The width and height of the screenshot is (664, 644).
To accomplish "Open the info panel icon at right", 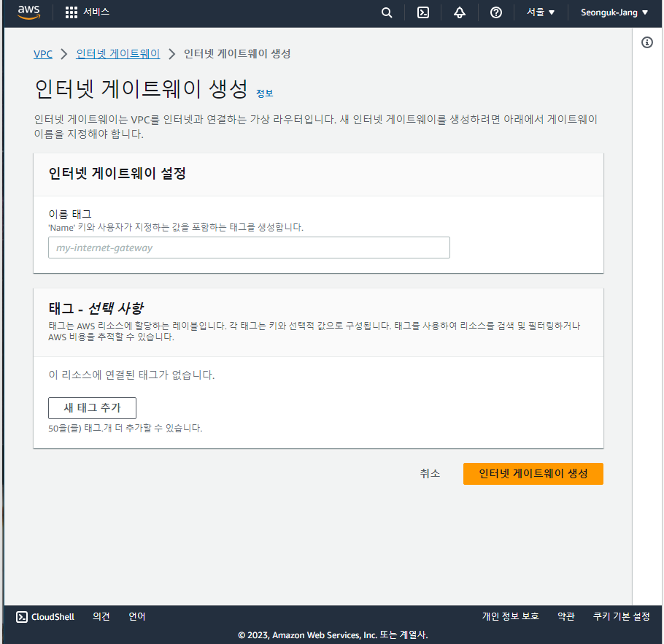I will (x=646, y=42).
